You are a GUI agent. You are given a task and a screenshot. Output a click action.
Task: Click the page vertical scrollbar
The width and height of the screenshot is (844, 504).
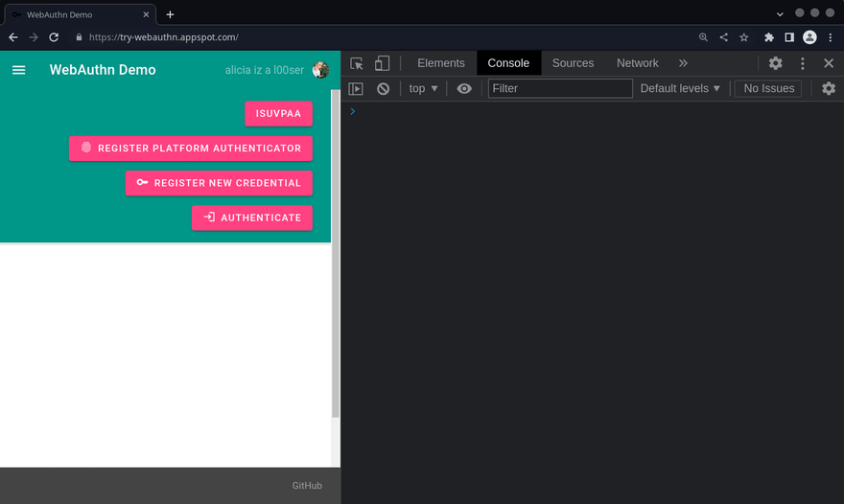(x=336, y=253)
